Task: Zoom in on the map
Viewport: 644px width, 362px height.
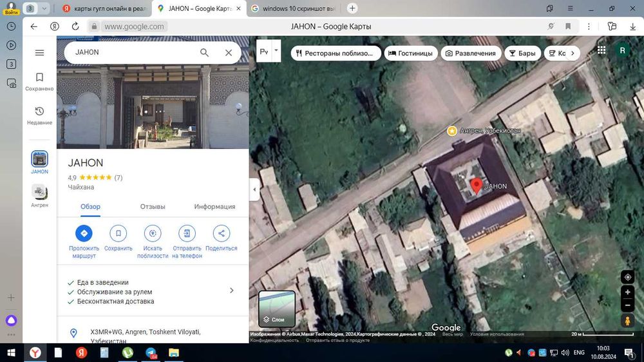Action: [x=627, y=292]
